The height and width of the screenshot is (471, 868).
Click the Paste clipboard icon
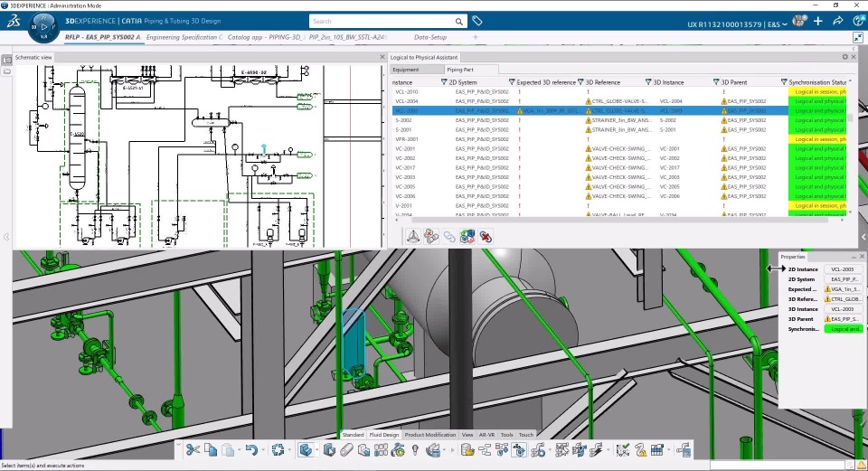pyautogui.click(x=228, y=450)
